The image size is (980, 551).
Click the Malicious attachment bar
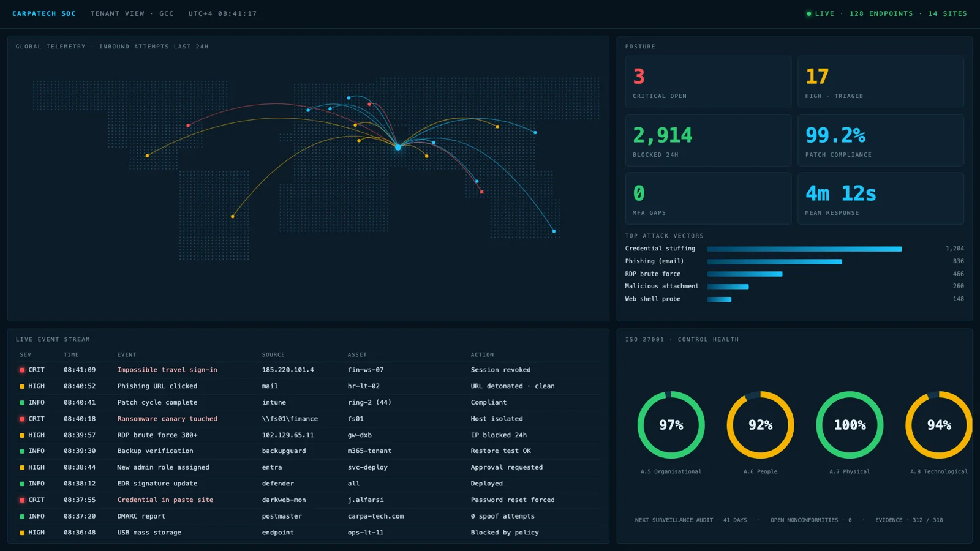click(728, 287)
